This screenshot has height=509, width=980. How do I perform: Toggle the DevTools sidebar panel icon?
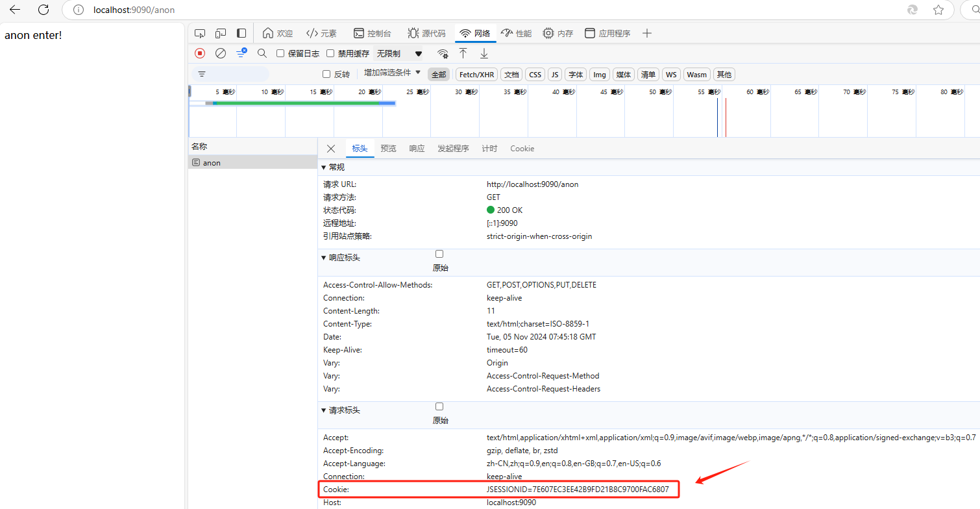tap(241, 33)
